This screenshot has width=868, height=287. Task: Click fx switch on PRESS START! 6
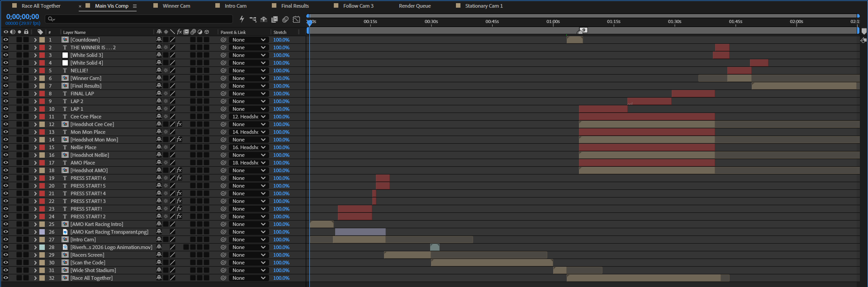point(179,178)
